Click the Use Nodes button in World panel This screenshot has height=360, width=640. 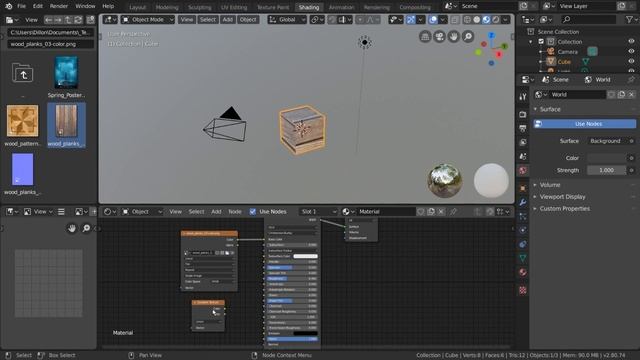click(x=584, y=124)
